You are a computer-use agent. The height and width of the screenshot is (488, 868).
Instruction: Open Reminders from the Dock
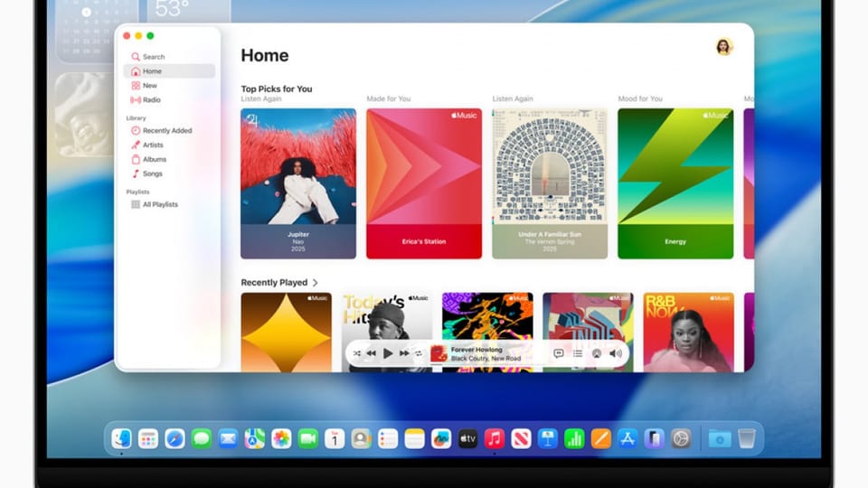[388, 439]
